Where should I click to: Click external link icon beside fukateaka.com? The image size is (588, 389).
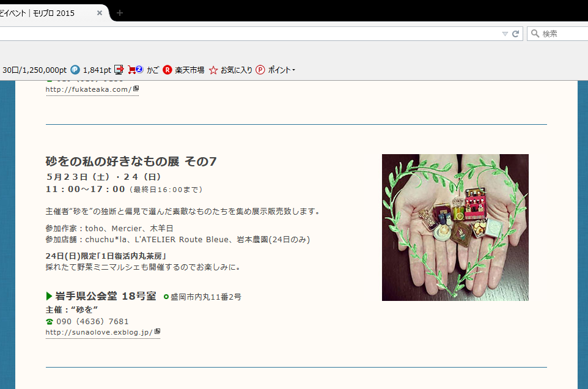click(x=136, y=89)
